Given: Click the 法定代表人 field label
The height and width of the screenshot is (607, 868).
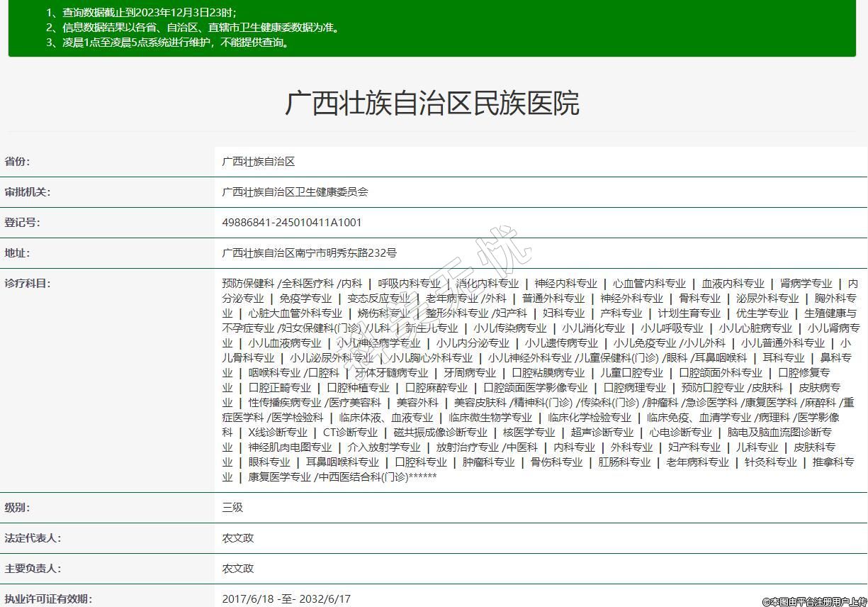Looking at the screenshot, I should pyautogui.click(x=33, y=538).
